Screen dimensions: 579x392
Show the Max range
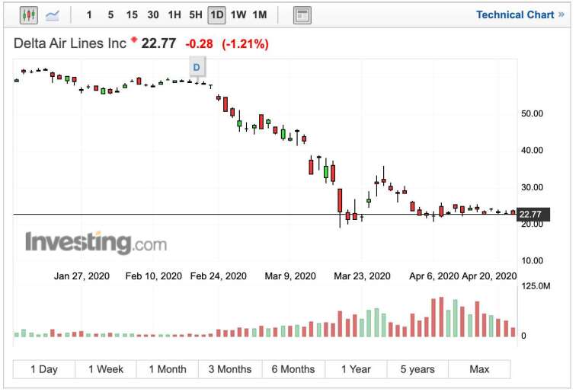click(479, 369)
